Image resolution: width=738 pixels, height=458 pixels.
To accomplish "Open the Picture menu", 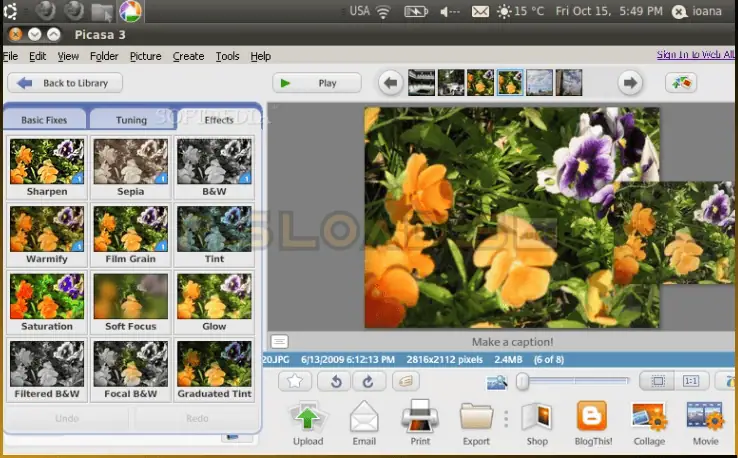I will click(145, 56).
